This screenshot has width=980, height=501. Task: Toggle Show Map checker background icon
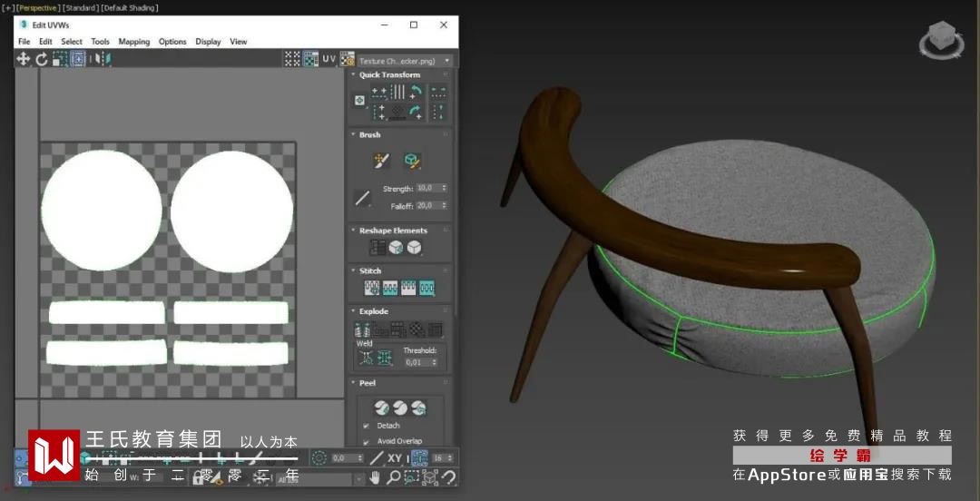pyautogui.click(x=310, y=59)
